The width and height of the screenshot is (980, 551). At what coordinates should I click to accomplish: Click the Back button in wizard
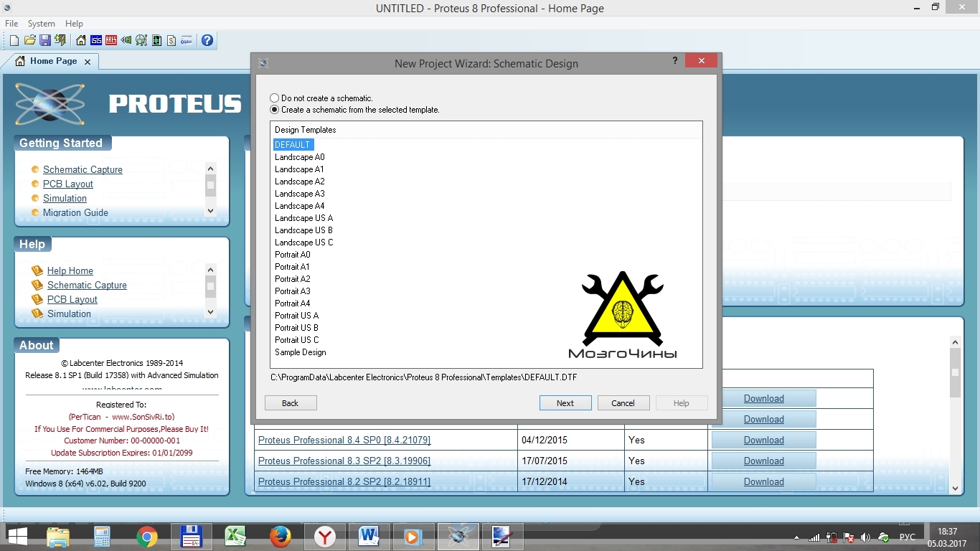[x=291, y=403]
